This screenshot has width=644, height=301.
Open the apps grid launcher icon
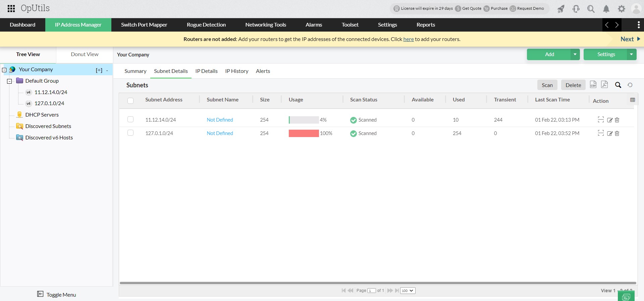coord(11,8)
